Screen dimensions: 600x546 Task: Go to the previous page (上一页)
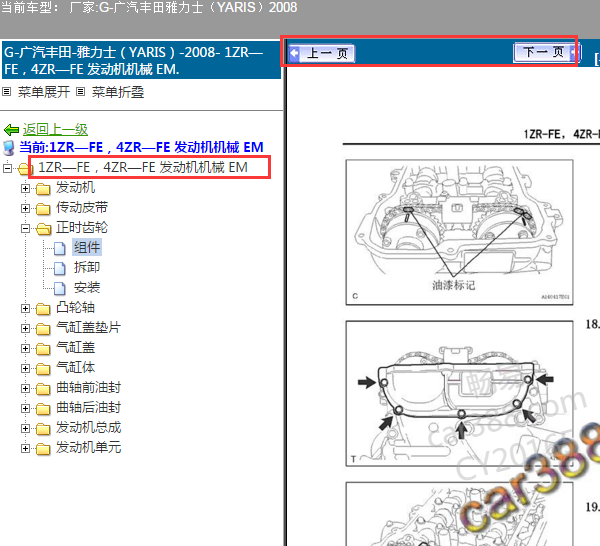[x=322, y=53]
